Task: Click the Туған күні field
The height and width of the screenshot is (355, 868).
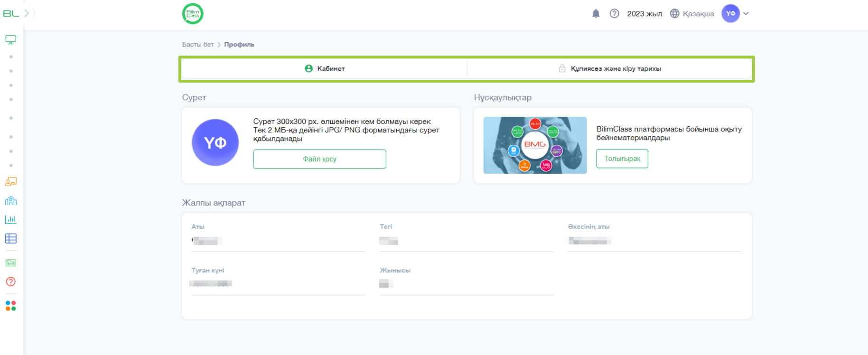Action: point(279,284)
